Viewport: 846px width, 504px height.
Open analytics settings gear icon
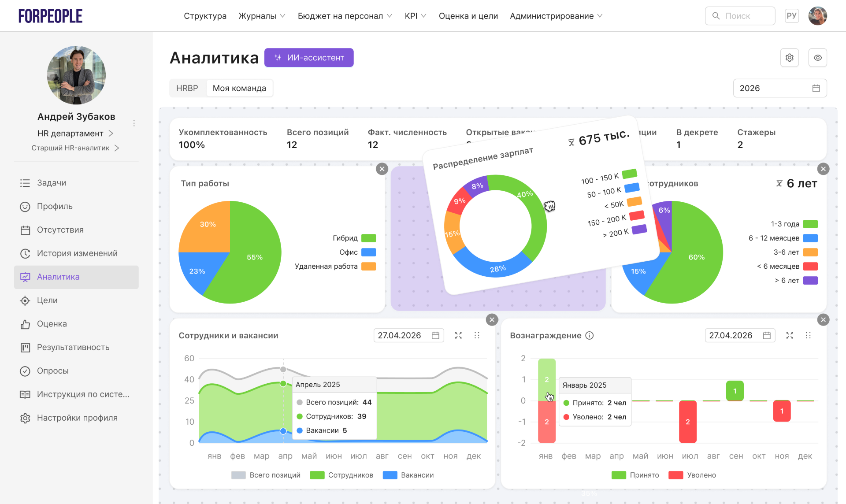pyautogui.click(x=789, y=58)
